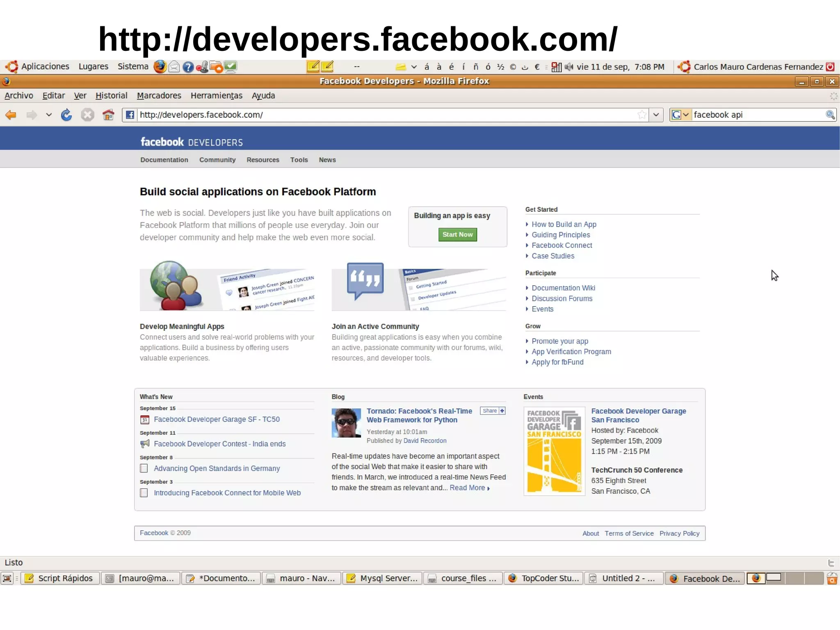Open the Privacy Policy footer link

pyautogui.click(x=679, y=534)
